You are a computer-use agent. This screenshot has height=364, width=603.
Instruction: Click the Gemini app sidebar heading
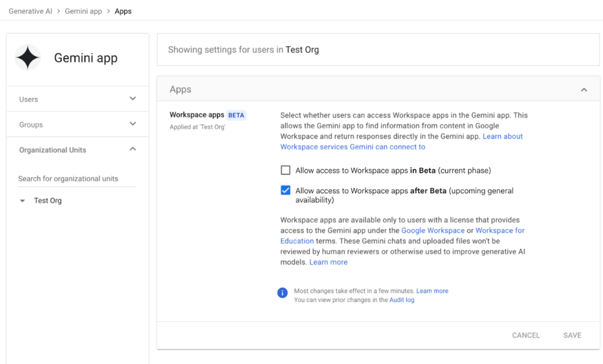click(x=86, y=58)
